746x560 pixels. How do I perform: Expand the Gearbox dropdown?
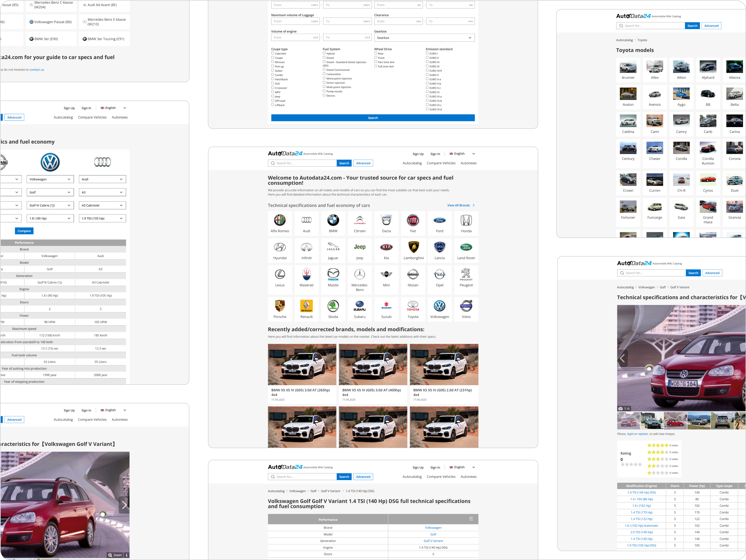[424, 38]
